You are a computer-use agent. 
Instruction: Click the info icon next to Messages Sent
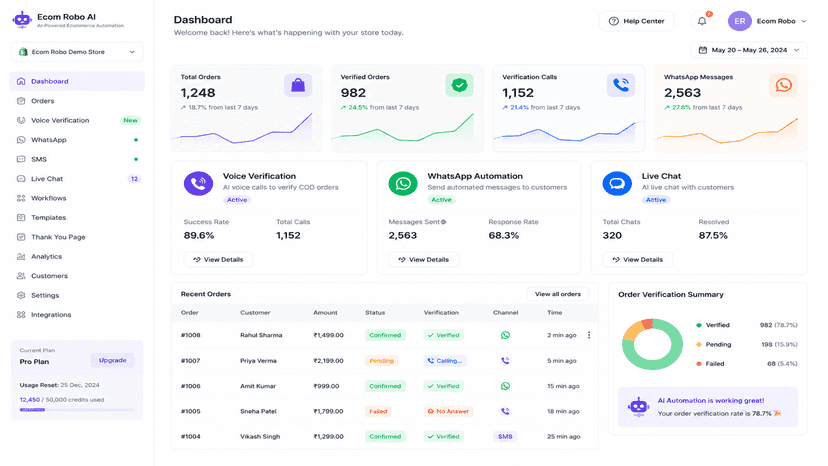pyautogui.click(x=444, y=222)
